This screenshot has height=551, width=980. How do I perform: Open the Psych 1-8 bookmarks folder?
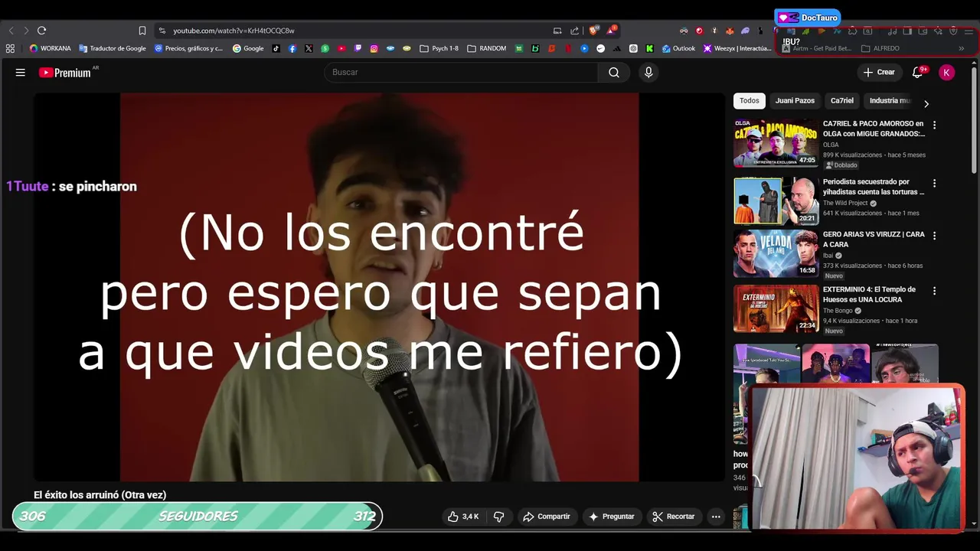pos(439,48)
